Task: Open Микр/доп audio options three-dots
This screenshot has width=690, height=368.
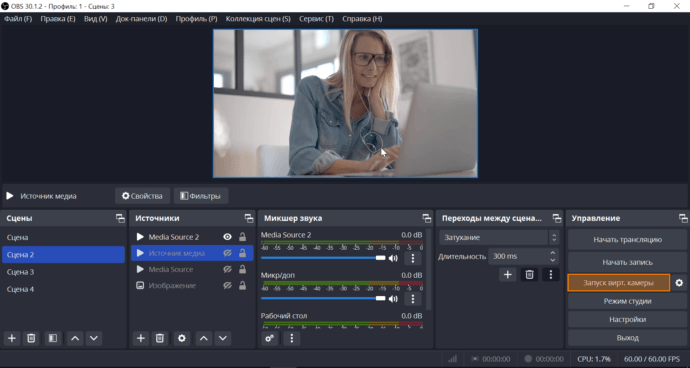Action: pos(413,298)
